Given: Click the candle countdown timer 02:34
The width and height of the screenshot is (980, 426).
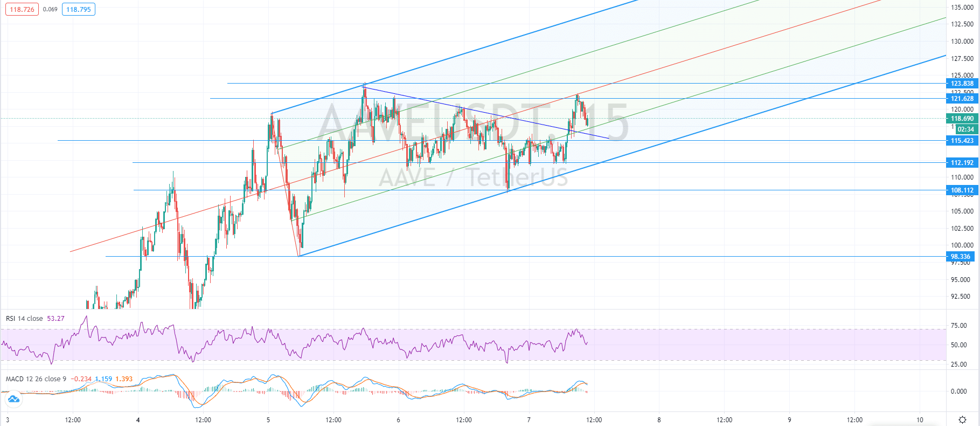Looking at the screenshot, I should tap(965, 129).
